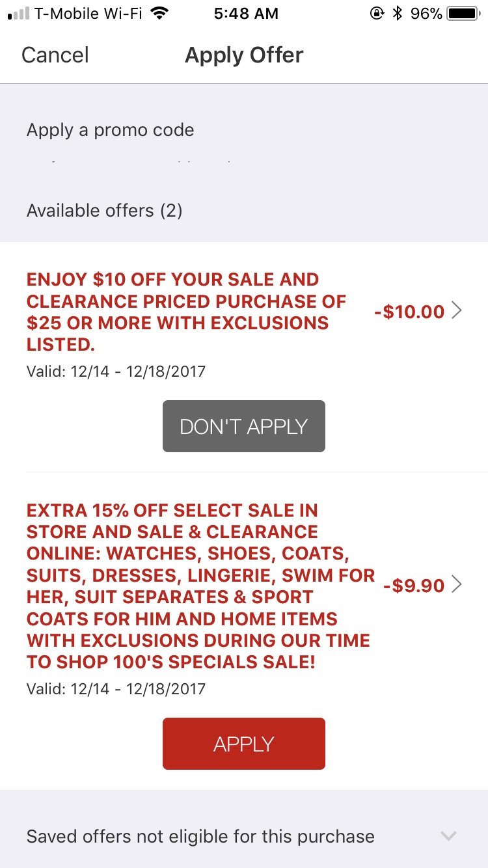Expand the saved offers not eligible chevron
The height and width of the screenshot is (868, 488).
point(449,836)
